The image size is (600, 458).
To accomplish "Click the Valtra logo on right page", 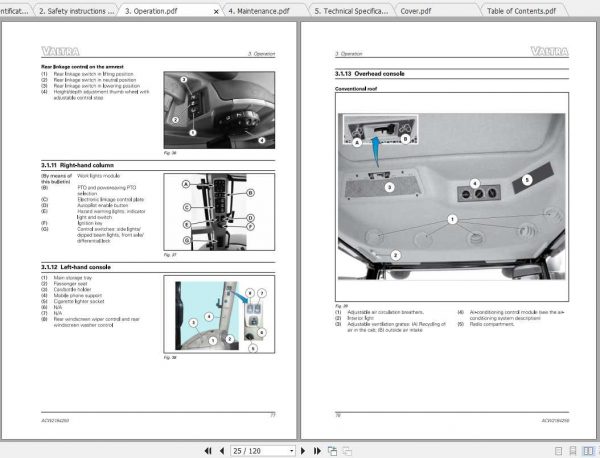I will [549, 51].
